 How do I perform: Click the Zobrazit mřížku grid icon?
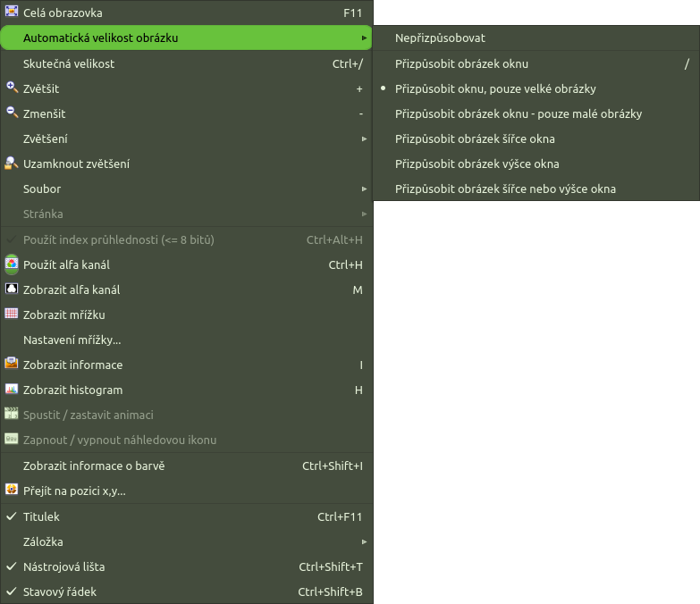click(12, 314)
